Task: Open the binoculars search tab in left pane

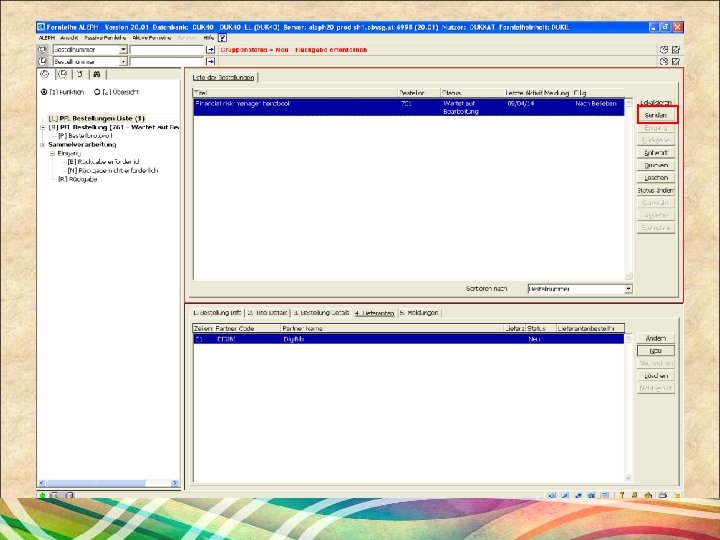Action: [x=97, y=74]
